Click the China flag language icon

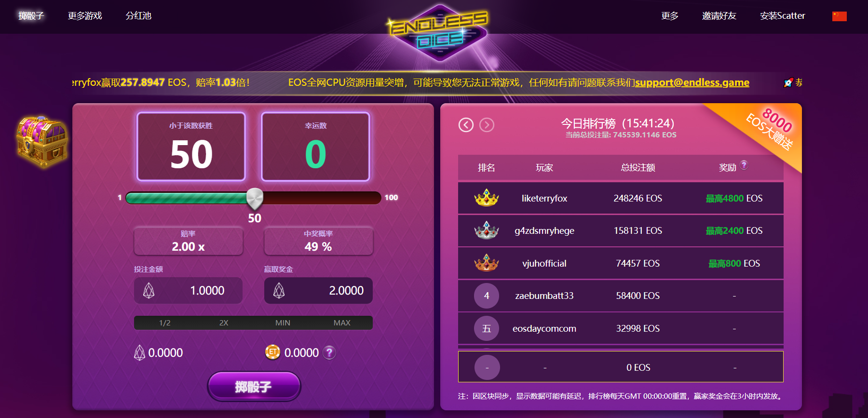(840, 16)
